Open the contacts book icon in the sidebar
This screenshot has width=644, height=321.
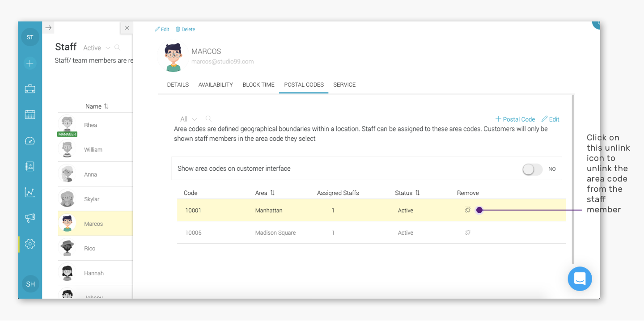coord(30,166)
